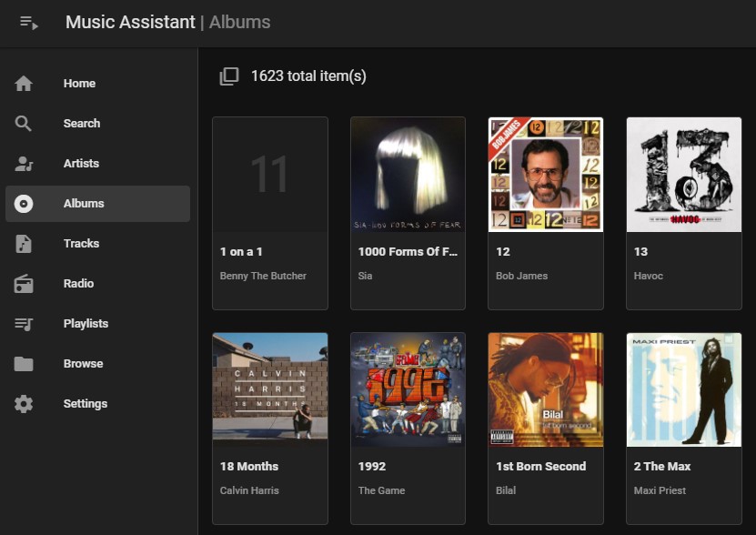Open the Havoc 13 album cover
The height and width of the screenshot is (535, 756).
coord(684,175)
